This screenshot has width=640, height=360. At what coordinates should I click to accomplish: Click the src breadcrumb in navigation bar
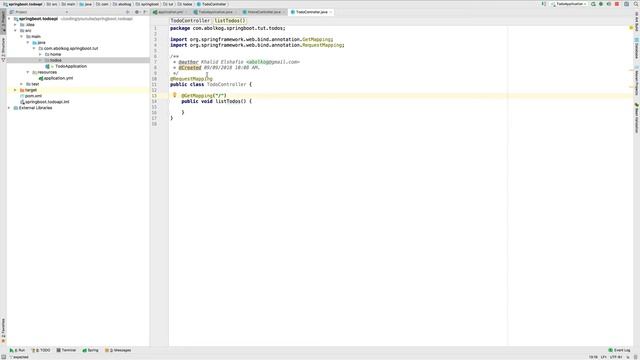tap(52, 4)
